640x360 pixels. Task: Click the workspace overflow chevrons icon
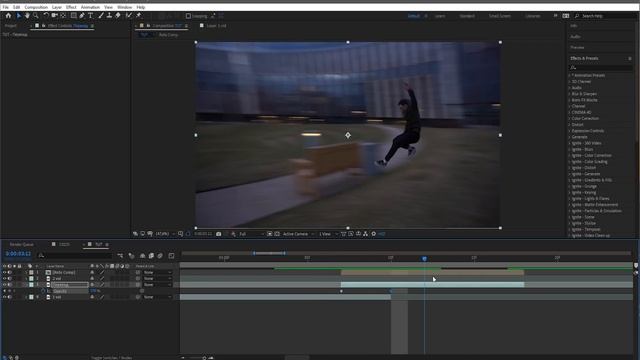tap(555, 16)
